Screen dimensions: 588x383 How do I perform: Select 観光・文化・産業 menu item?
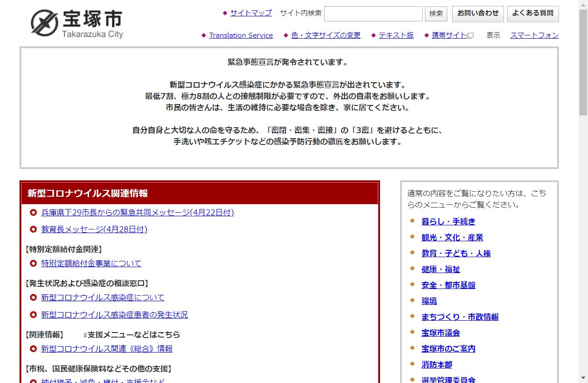tap(452, 238)
